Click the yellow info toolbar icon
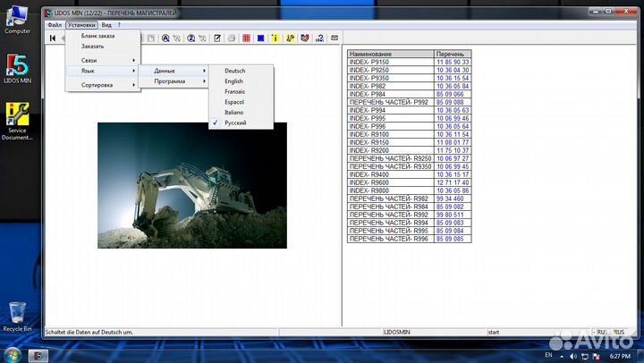The height and width of the screenshot is (363, 644). [275, 38]
